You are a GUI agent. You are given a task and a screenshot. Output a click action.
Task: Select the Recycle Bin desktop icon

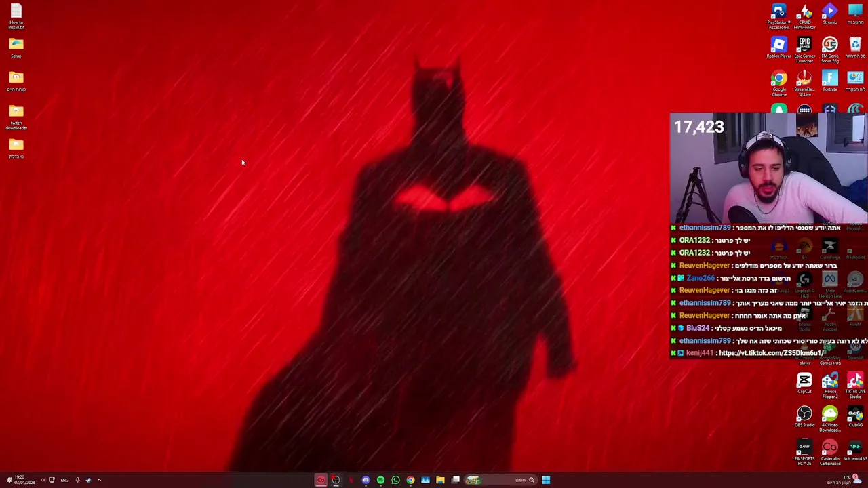coord(855,48)
